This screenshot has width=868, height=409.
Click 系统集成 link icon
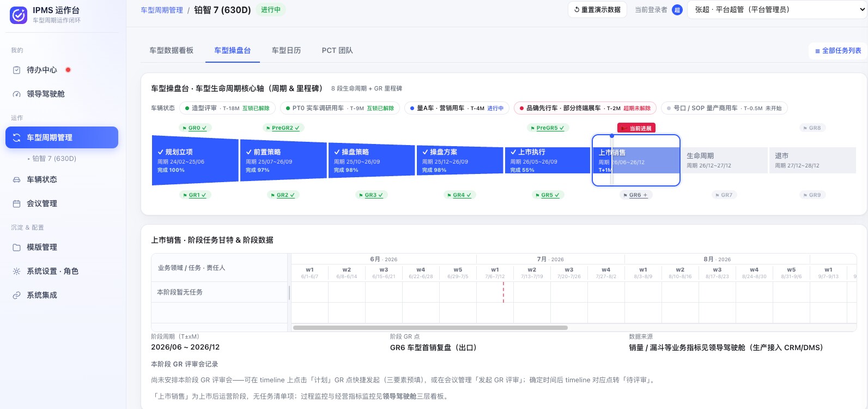[16, 295]
